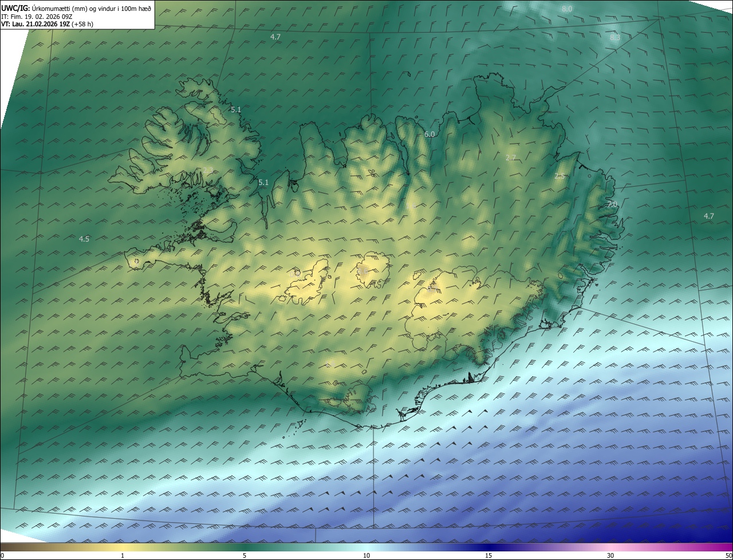Click the '10' tick label on the color scale

coord(366,555)
